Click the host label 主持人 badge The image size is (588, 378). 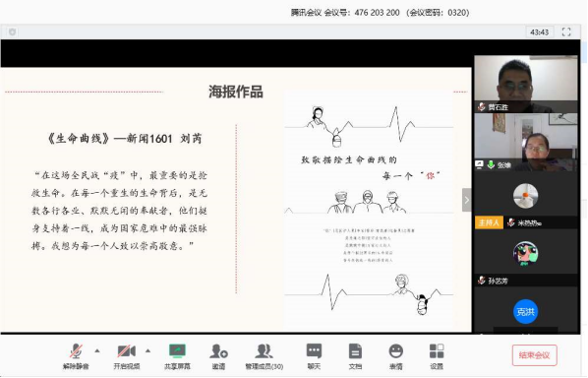click(489, 222)
